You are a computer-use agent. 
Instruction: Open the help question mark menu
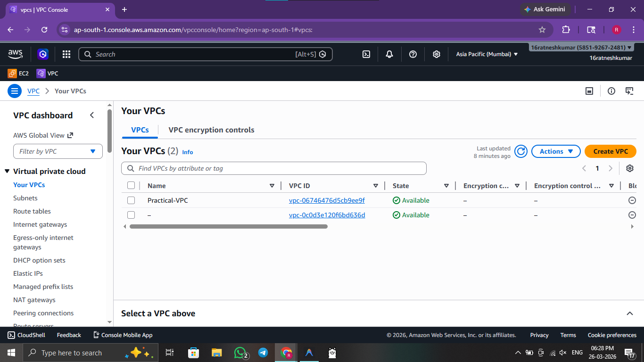coord(413,54)
